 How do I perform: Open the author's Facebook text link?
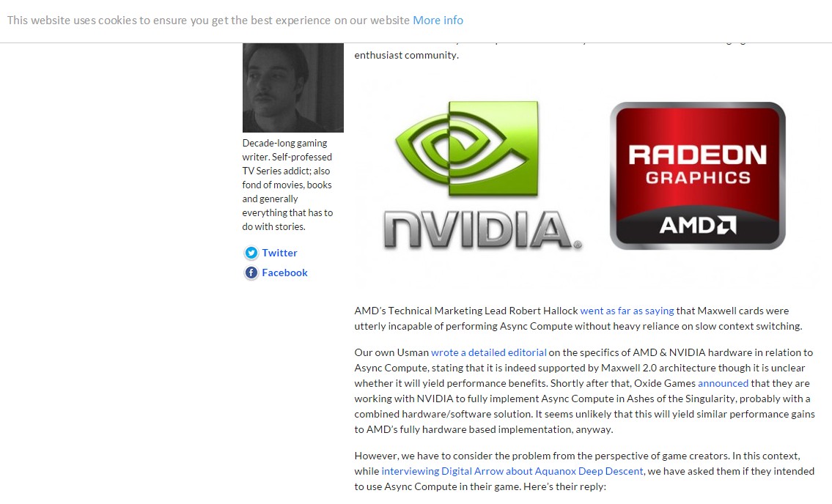(x=284, y=273)
